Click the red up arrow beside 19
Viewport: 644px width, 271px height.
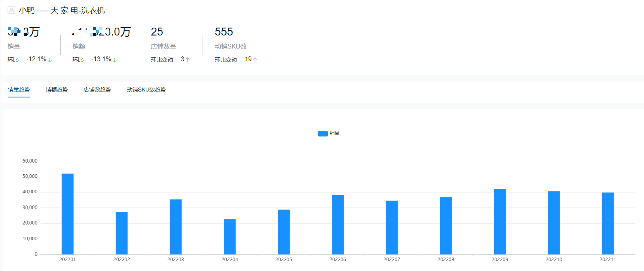point(255,60)
